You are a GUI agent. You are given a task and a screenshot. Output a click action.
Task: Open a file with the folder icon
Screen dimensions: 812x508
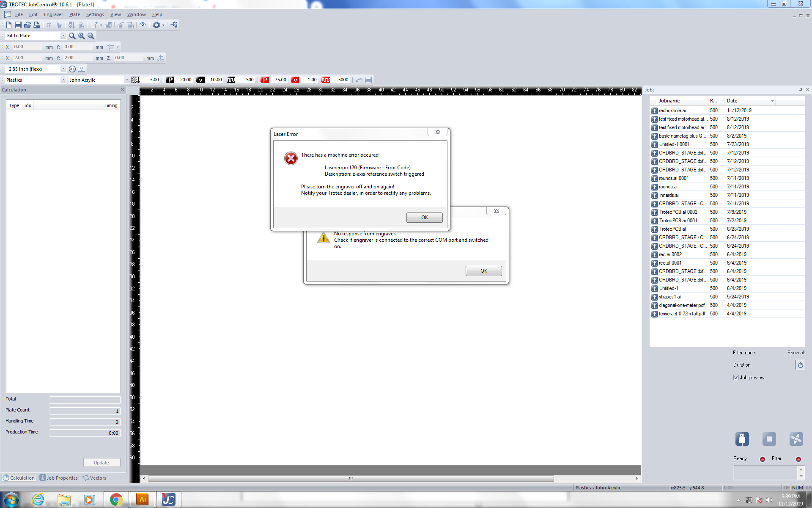[27, 25]
